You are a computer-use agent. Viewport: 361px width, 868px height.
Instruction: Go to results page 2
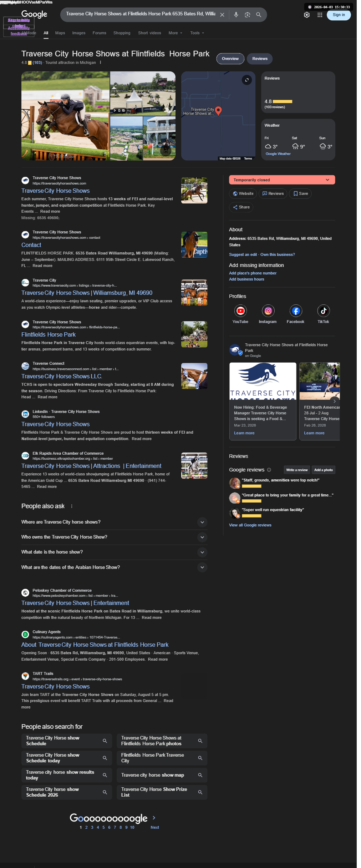coord(86,827)
